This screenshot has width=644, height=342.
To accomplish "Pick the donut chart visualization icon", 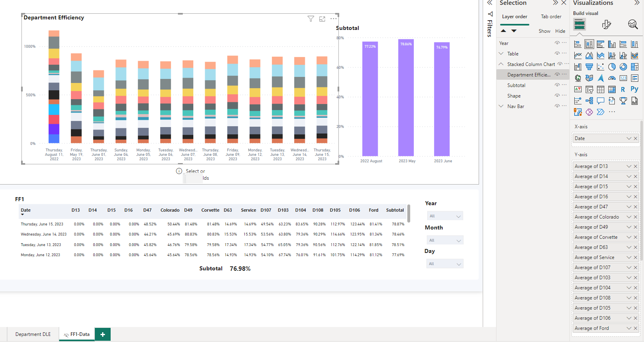I will tap(623, 67).
